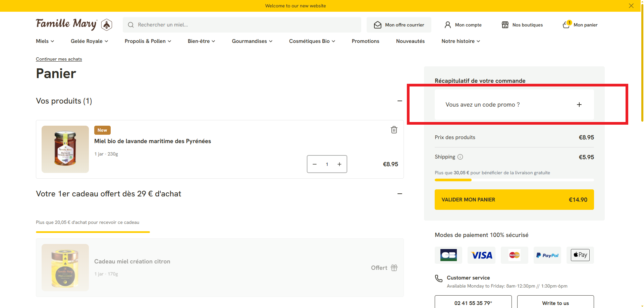Click Continuer mes achats link

[x=59, y=59]
